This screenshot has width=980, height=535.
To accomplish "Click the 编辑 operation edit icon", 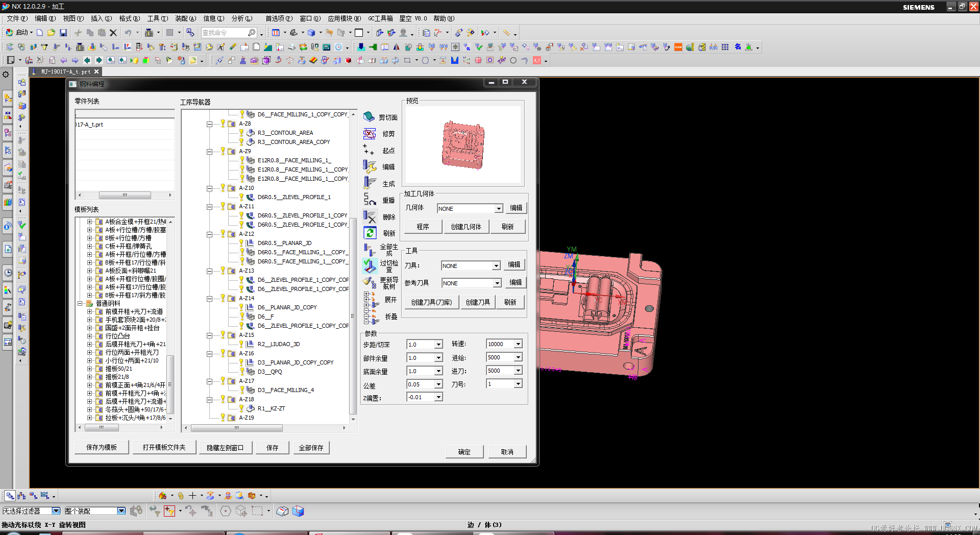I will point(370,166).
